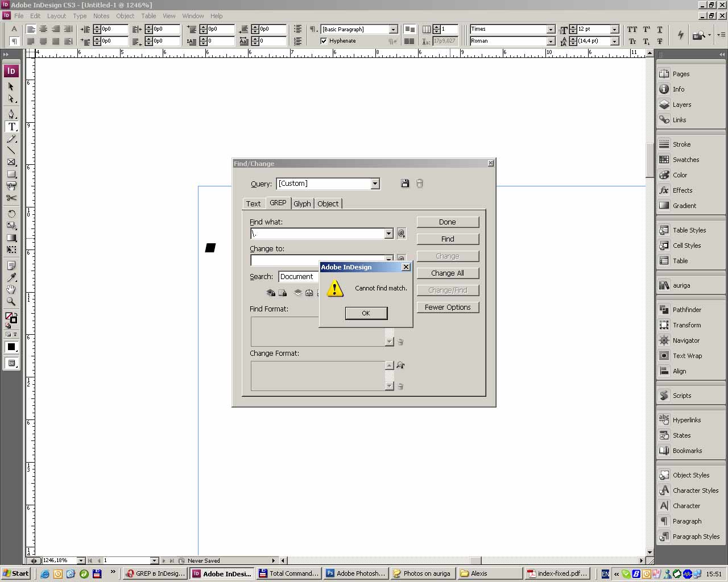Select the Note tool
This screenshot has width=728, height=582.
pyautogui.click(x=11, y=265)
